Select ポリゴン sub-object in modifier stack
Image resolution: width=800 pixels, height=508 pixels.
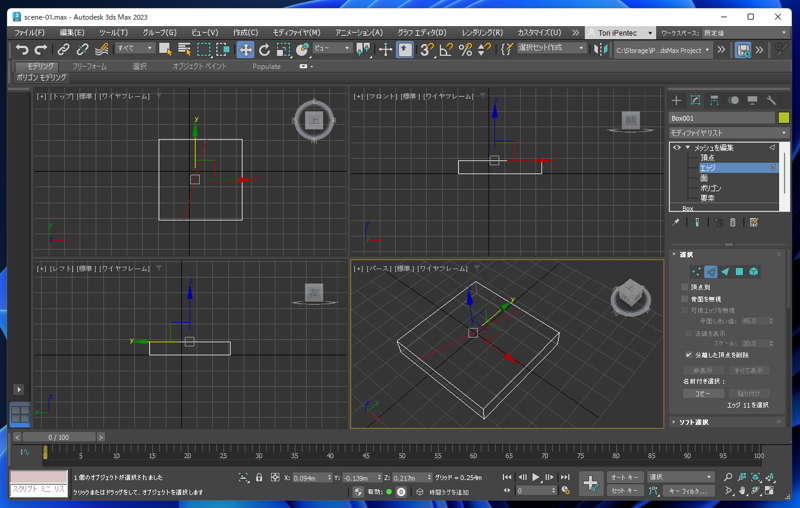(x=711, y=188)
